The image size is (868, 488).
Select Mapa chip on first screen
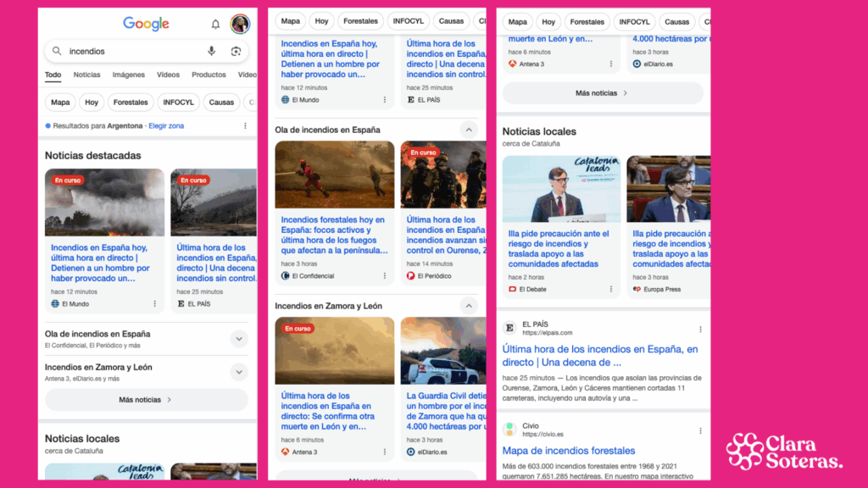(x=60, y=103)
